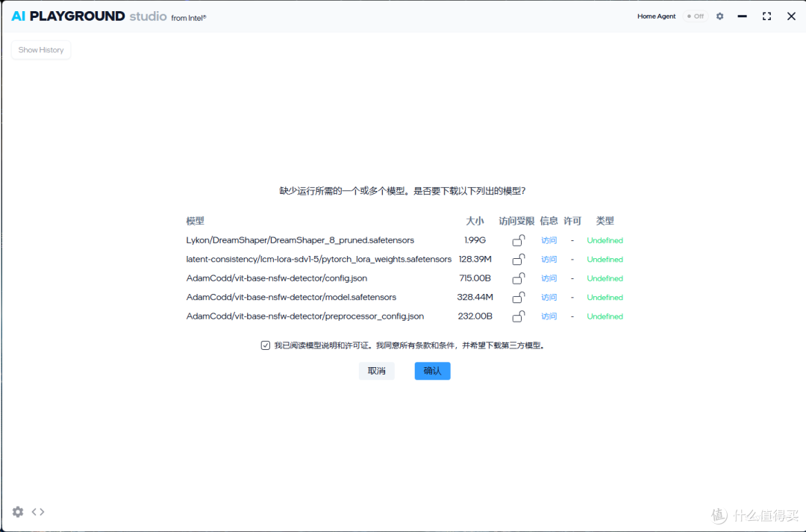
Task: Click the 取消 cancel button
Action: 376,371
